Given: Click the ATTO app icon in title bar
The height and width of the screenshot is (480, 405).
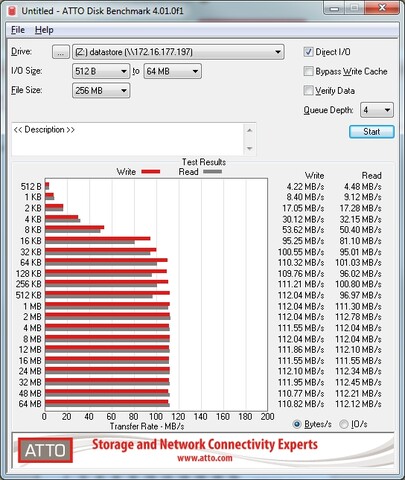Looking at the screenshot, I should 12,11.
